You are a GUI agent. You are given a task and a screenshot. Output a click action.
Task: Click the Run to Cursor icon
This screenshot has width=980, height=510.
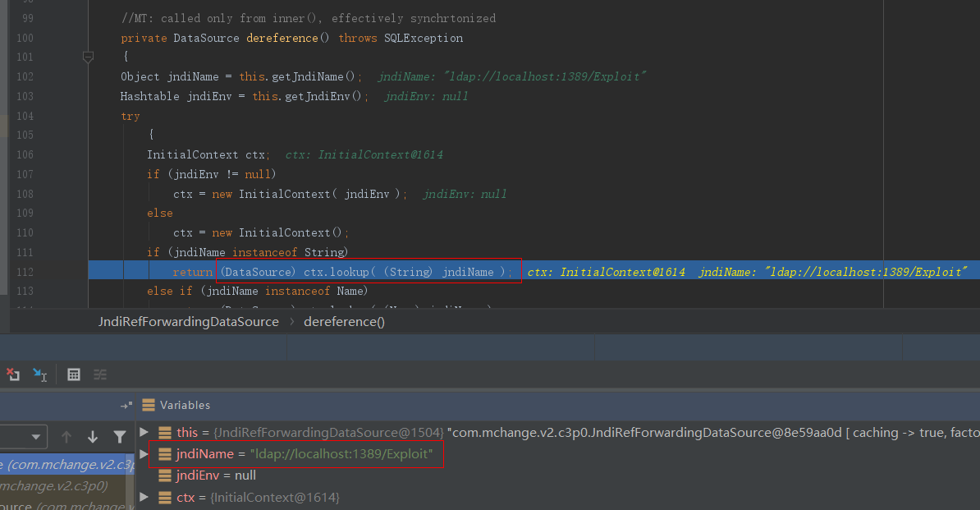click(x=39, y=374)
